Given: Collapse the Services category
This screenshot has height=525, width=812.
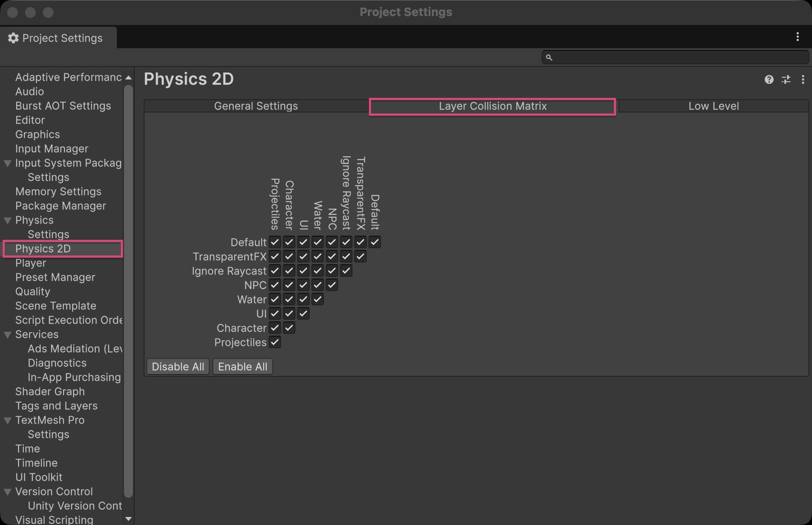Looking at the screenshot, I should (x=7, y=334).
